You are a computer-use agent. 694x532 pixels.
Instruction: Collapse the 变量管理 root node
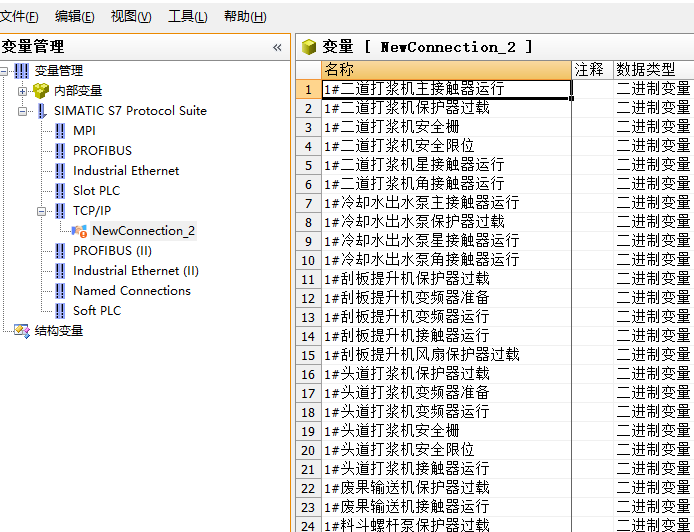click(5, 71)
